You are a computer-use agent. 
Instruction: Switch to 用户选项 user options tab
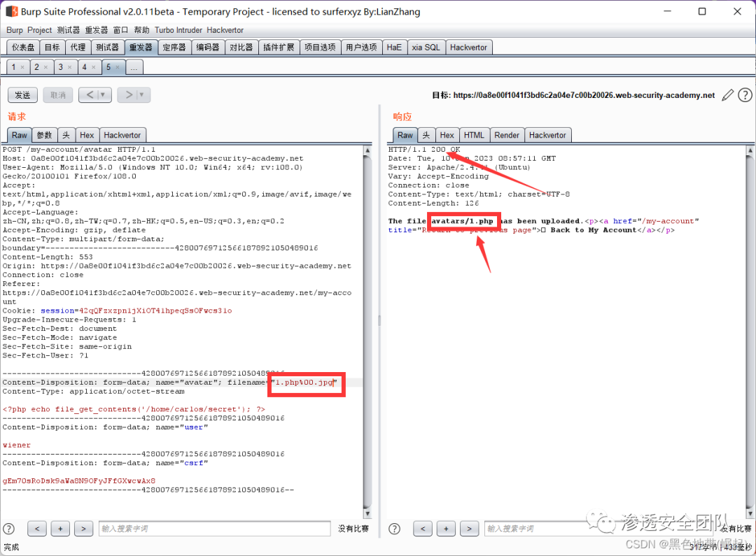361,48
